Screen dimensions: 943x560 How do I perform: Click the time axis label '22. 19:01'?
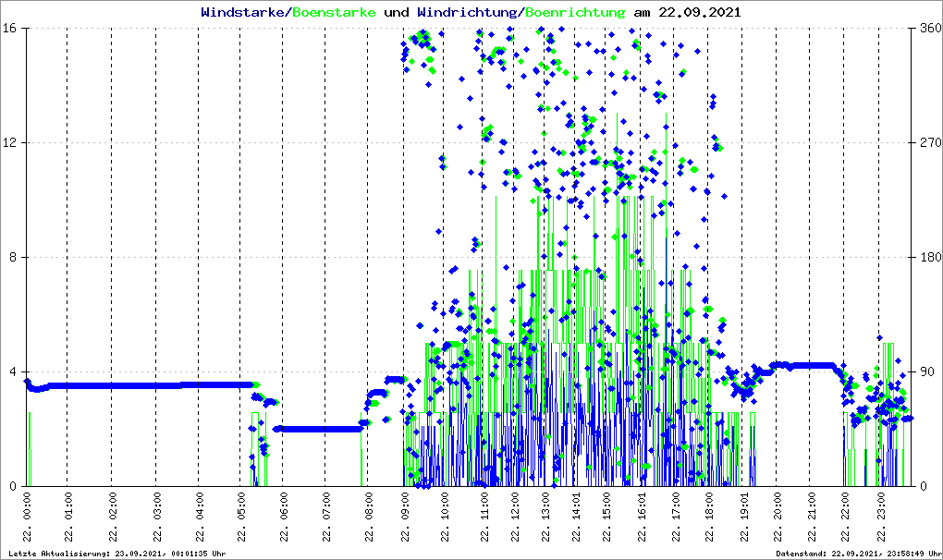(x=743, y=517)
